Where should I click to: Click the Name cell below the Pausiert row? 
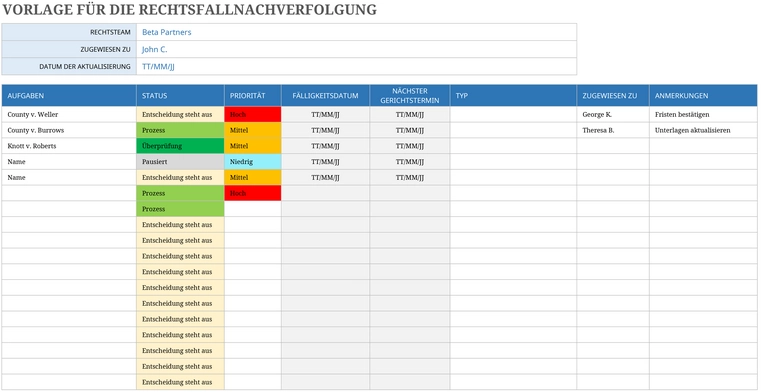[x=69, y=178]
